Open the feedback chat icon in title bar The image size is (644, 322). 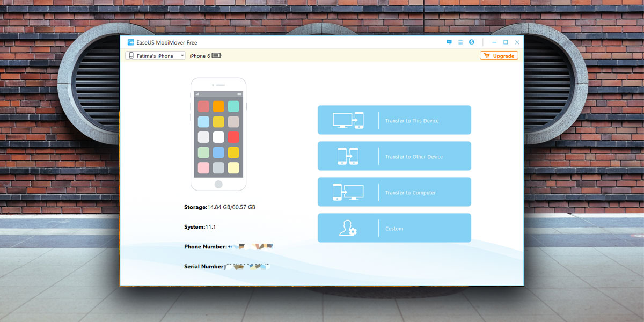click(449, 42)
